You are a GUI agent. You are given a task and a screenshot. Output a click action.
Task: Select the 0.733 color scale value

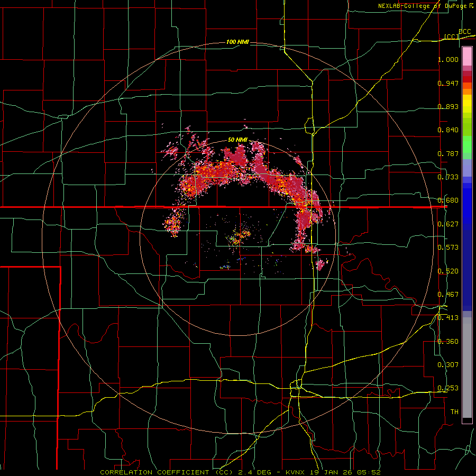point(448,177)
